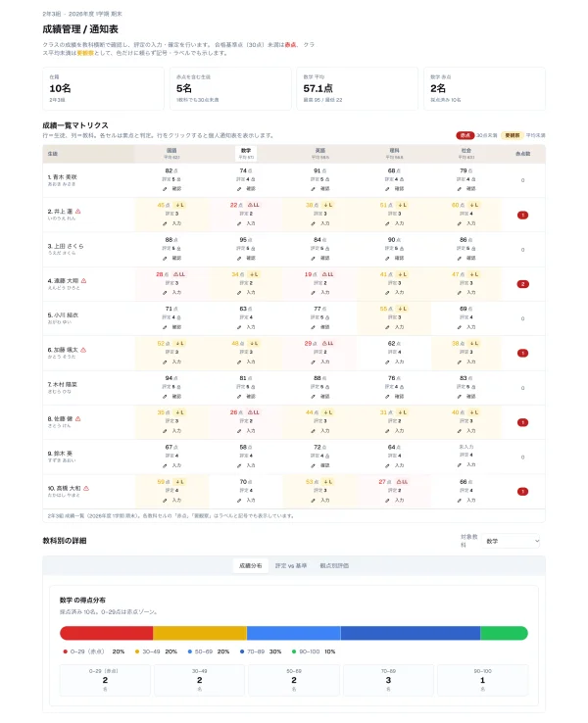The height and width of the screenshot is (723, 588).
Task: Click warning triangle next to 遠藤 大翔
Action: pos(83,280)
